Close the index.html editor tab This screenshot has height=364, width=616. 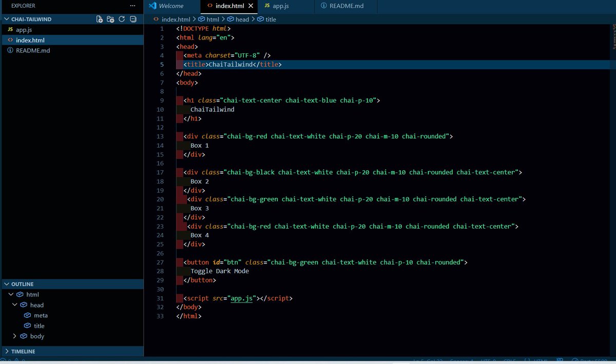tap(251, 6)
